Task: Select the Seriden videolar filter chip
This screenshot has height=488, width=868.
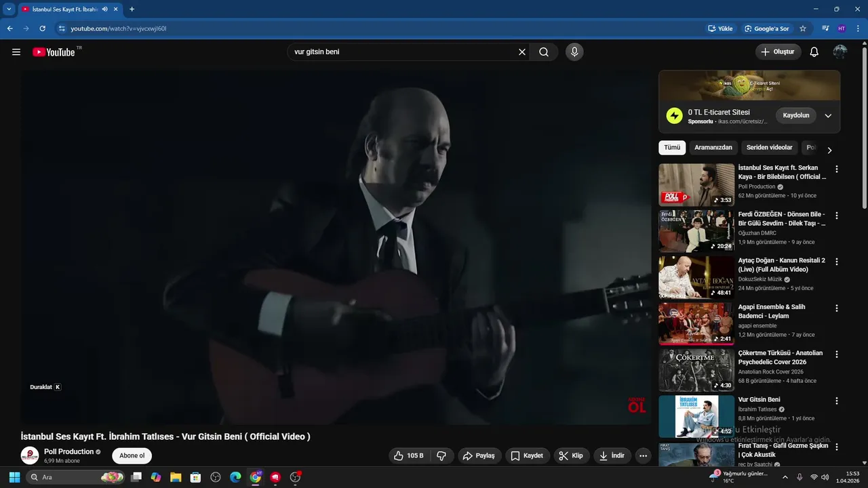Action: coord(770,148)
